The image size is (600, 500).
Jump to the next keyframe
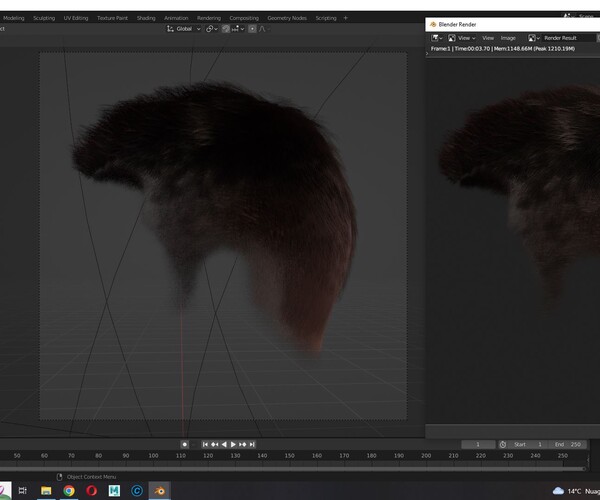pyautogui.click(x=243, y=444)
